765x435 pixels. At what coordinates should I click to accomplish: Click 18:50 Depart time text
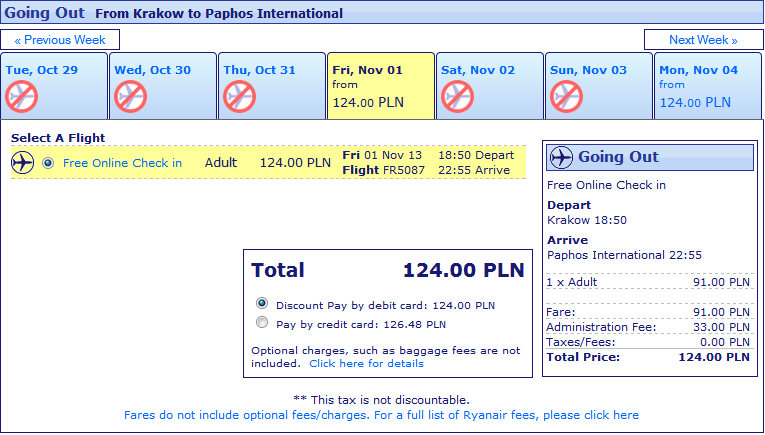[476, 155]
